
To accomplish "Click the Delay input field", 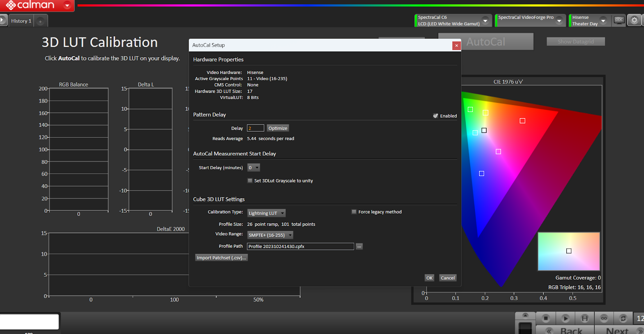I will click(x=255, y=128).
